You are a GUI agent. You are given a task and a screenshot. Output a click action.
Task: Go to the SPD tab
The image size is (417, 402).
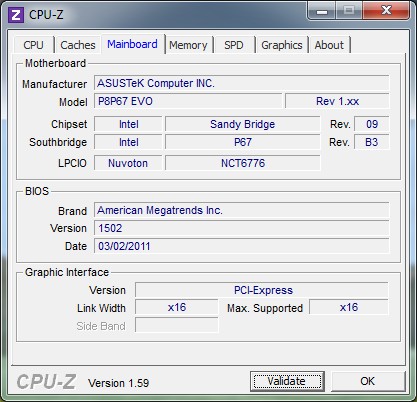234,45
